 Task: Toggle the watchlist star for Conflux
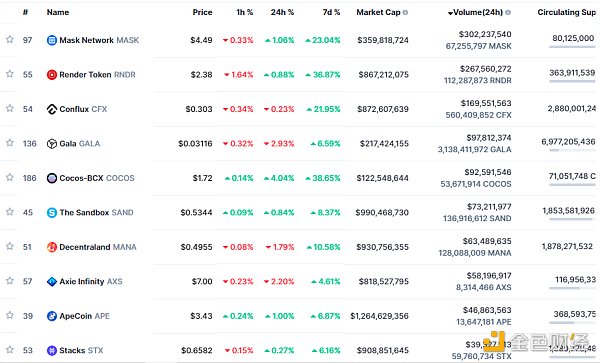tap(10, 108)
